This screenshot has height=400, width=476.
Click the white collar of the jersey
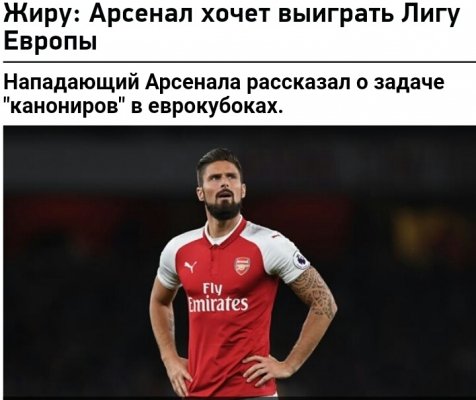224,232
